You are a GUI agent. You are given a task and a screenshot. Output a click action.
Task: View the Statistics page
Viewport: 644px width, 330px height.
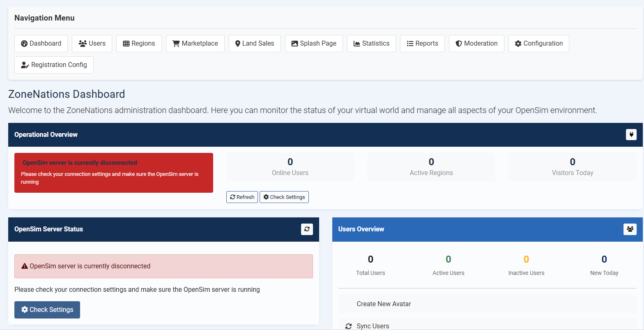tap(371, 44)
